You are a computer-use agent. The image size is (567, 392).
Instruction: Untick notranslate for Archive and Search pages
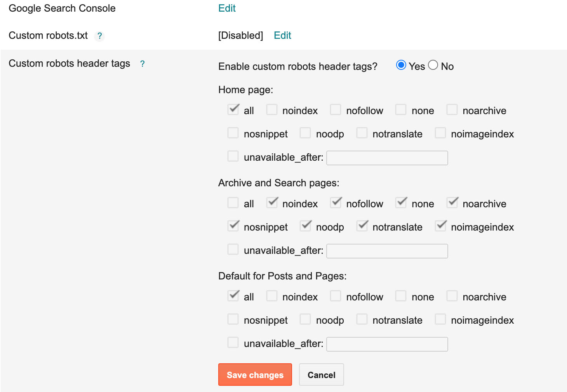[362, 226]
